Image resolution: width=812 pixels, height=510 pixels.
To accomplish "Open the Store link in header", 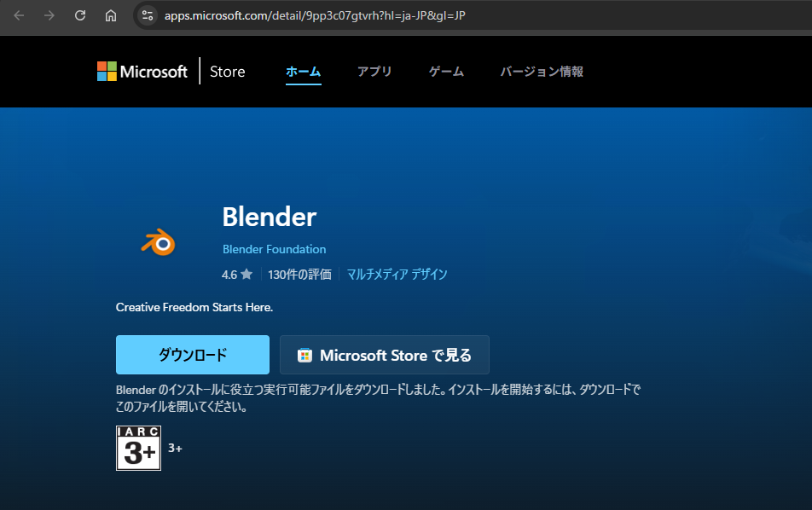I will [227, 72].
